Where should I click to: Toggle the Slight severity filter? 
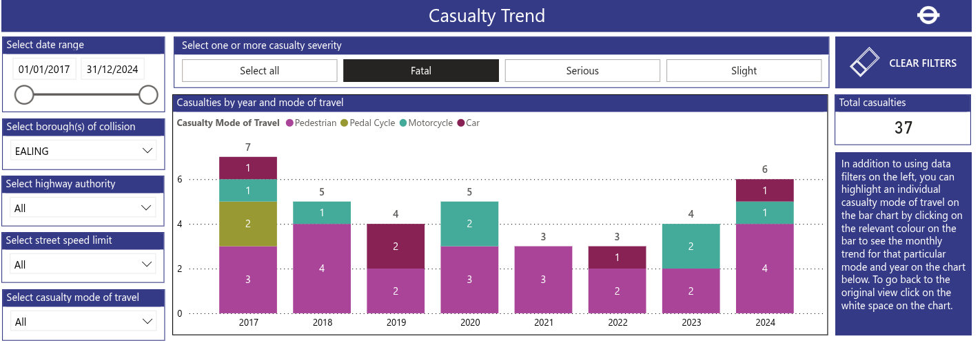point(744,71)
